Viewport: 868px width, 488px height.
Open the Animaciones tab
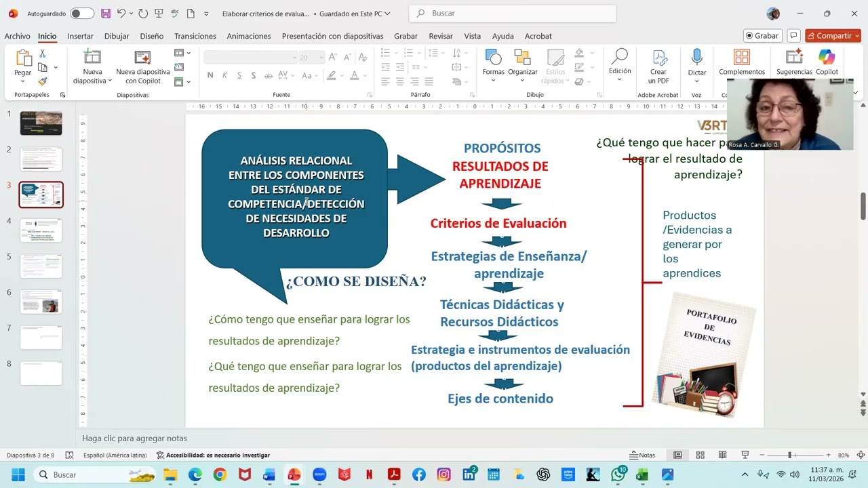tap(249, 36)
